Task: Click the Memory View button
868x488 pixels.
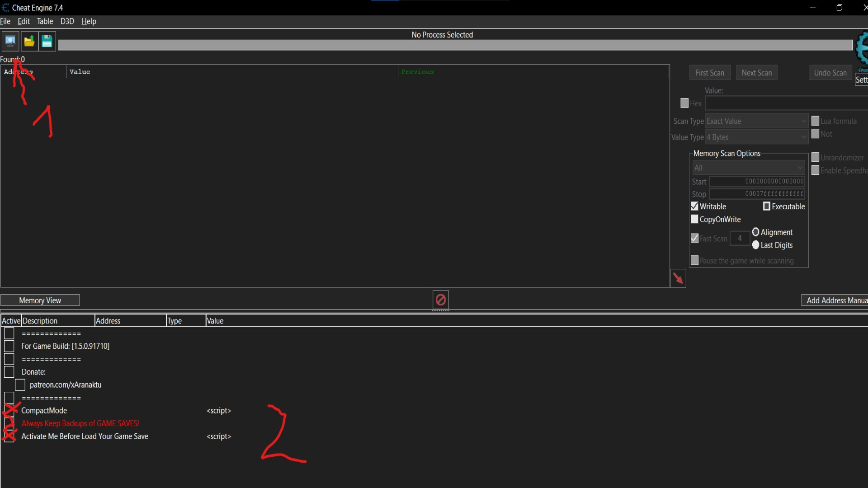Action: tap(40, 300)
